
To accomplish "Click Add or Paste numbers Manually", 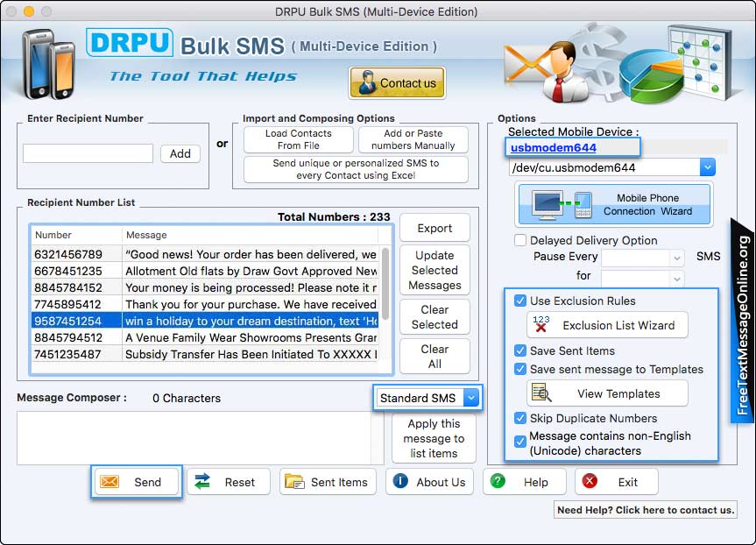I will [x=413, y=139].
